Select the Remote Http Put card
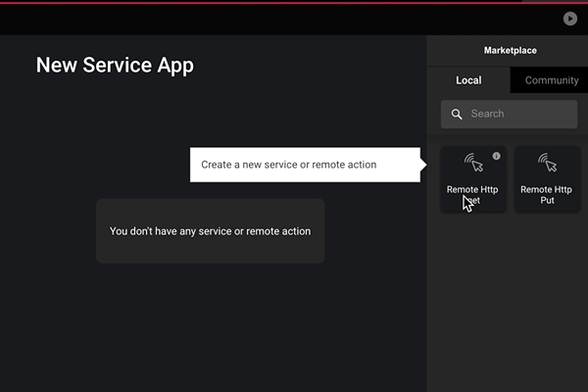588x392 pixels. pyautogui.click(x=547, y=179)
